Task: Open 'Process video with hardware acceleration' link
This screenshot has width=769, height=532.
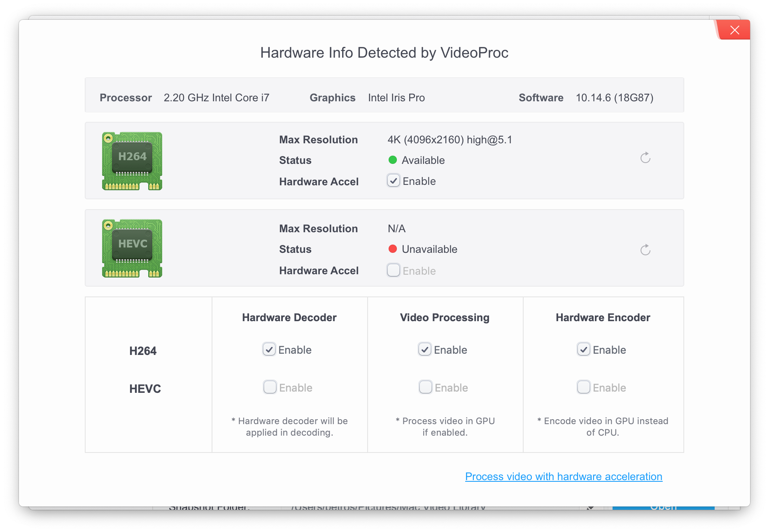Action: [564, 476]
